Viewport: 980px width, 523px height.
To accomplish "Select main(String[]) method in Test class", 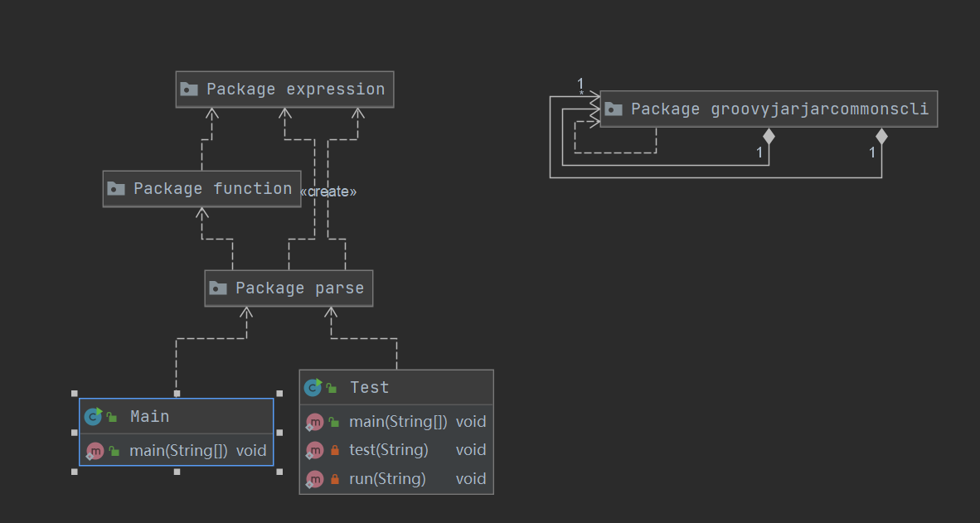I will point(398,422).
